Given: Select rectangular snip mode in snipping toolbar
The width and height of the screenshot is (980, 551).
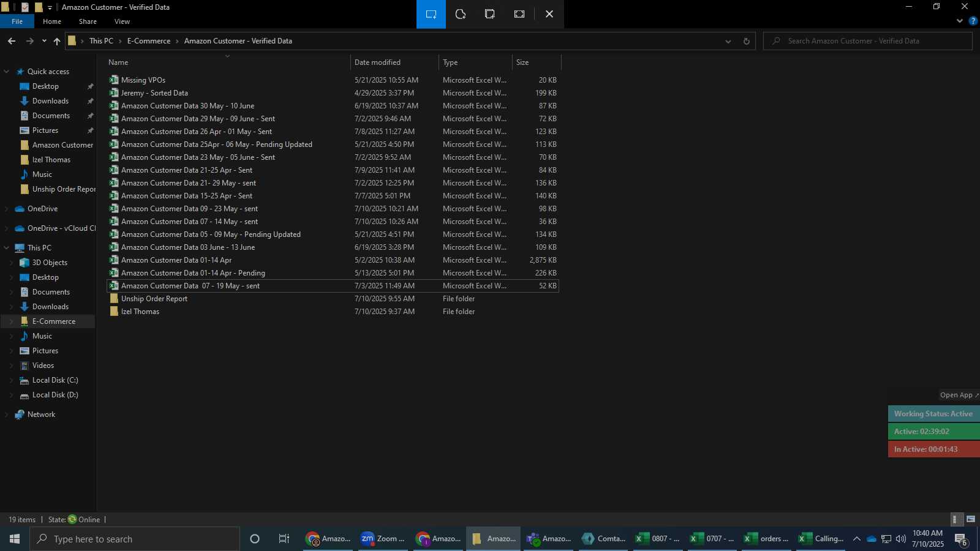Looking at the screenshot, I should pos(431,14).
